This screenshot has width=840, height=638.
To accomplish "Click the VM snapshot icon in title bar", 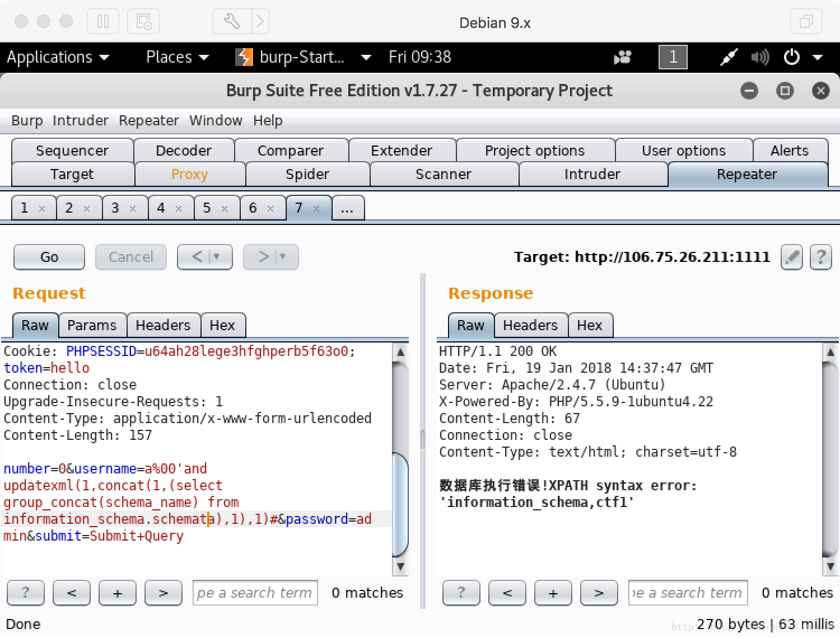I will tap(143, 22).
